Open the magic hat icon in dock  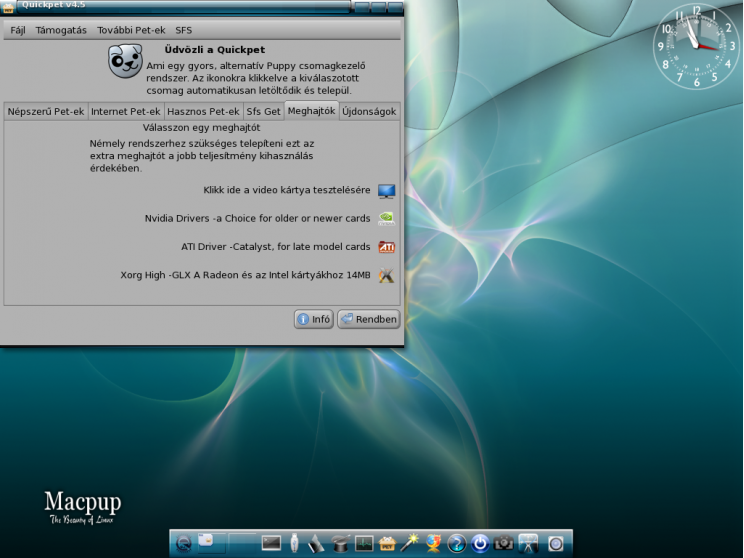point(340,544)
